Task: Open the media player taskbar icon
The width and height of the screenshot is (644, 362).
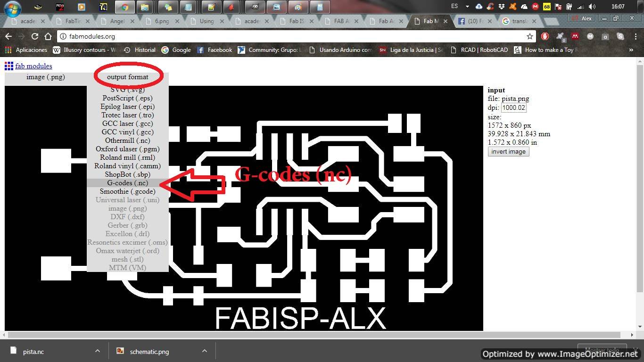Action: pos(82,7)
